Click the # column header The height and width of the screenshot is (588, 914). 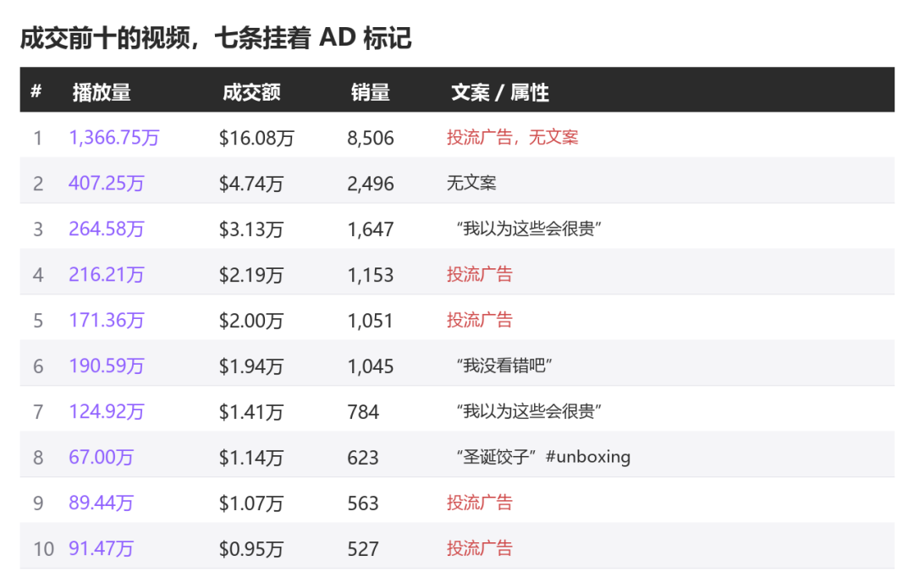[x=36, y=91]
